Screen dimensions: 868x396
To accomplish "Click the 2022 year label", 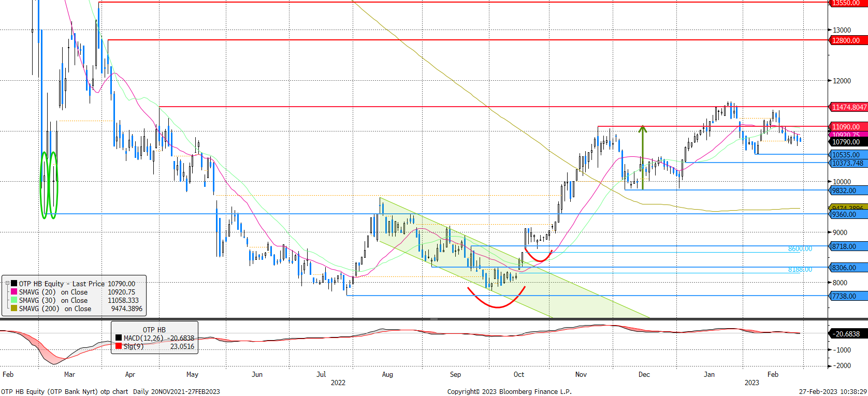I will (x=338, y=383).
